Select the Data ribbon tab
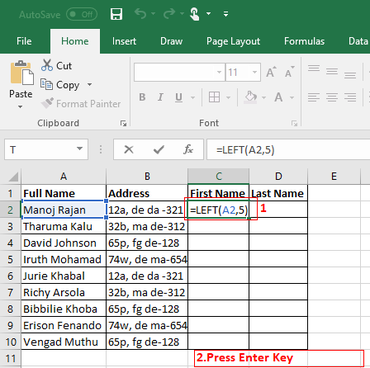The width and height of the screenshot is (370, 368). 358,41
